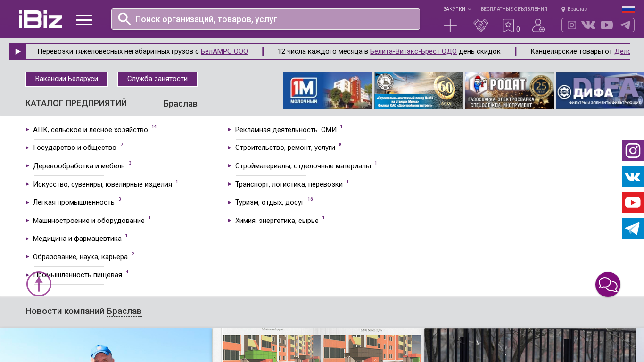Viewport: 644px width, 362px height.
Task: Expand the Туризм, отдых, досуг category
Action: pos(269,202)
